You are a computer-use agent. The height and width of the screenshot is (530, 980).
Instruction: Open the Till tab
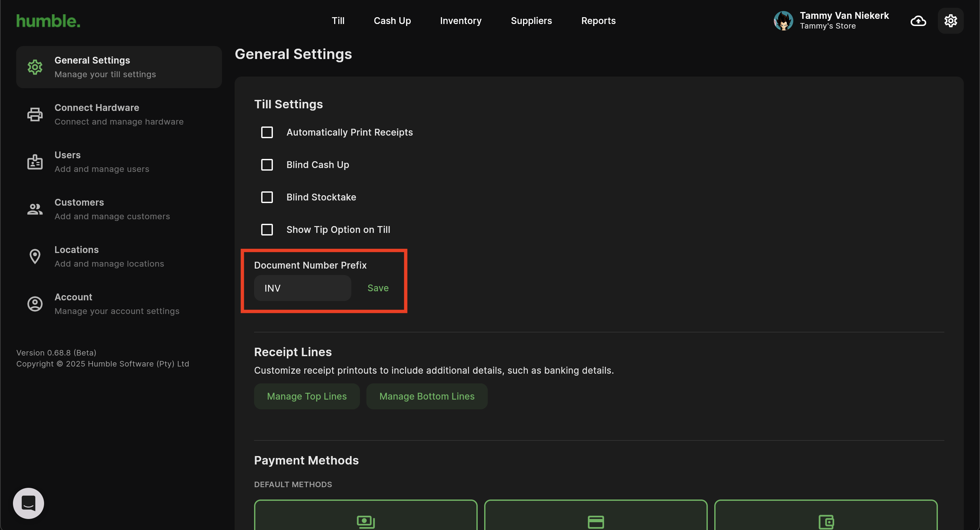pyautogui.click(x=338, y=20)
